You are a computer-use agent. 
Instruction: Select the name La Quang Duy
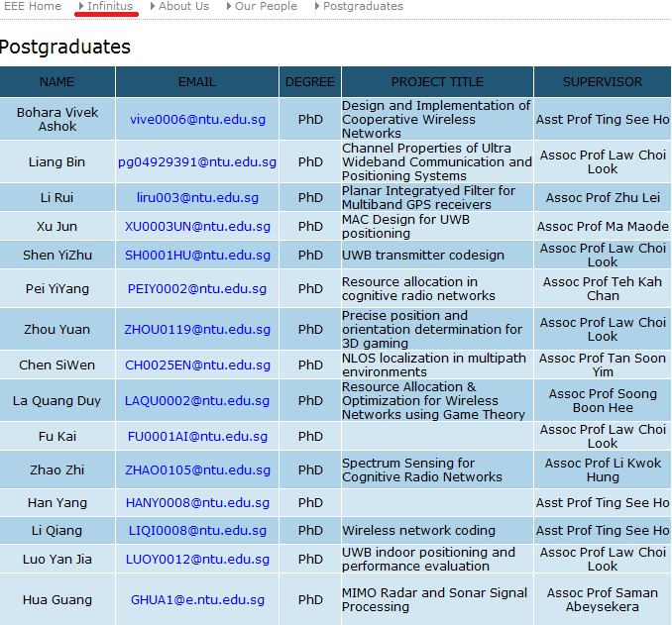pyautogui.click(x=57, y=401)
